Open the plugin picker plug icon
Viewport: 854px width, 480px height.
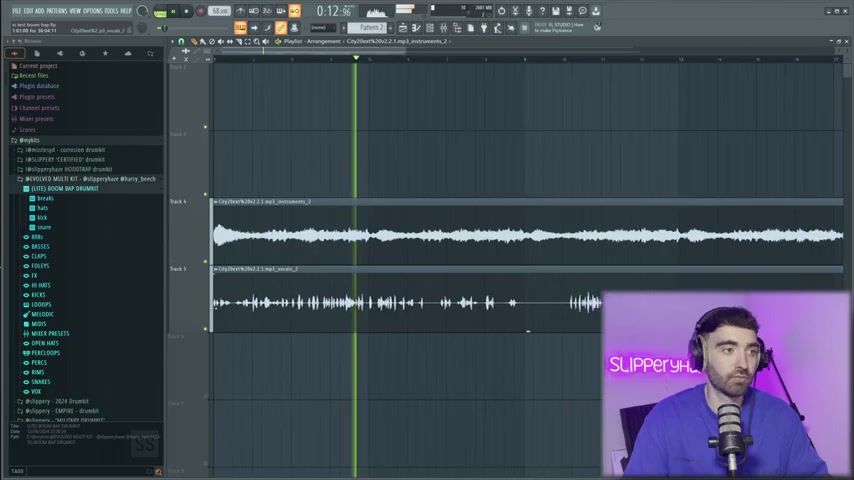(x=484, y=28)
